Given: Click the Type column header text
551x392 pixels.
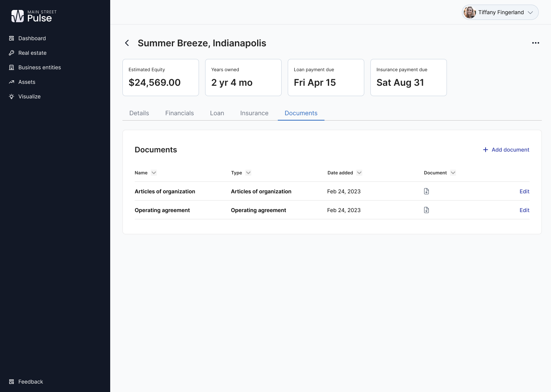Looking at the screenshot, I should coord(236,173).
